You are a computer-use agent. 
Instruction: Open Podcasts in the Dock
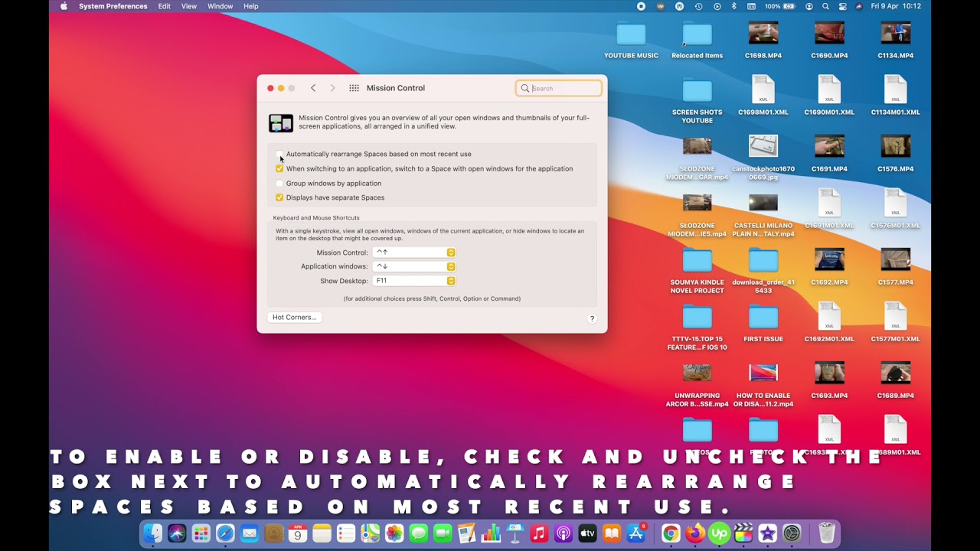click(x=563, y=533)
